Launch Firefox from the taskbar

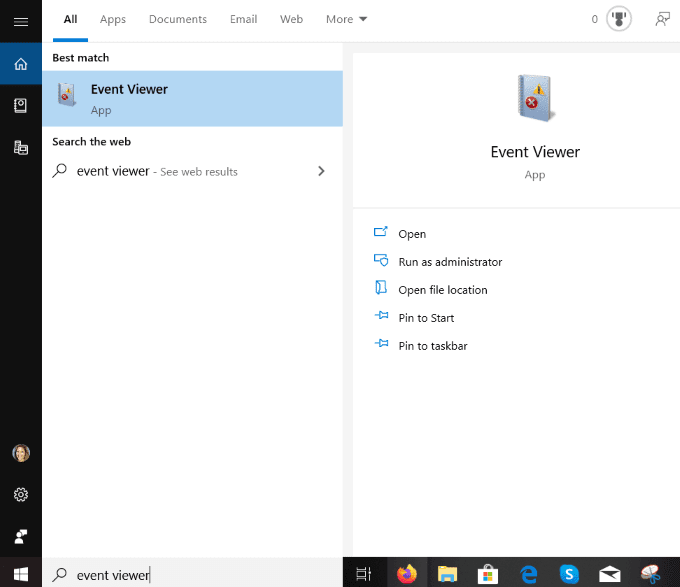tap(406, 574)
